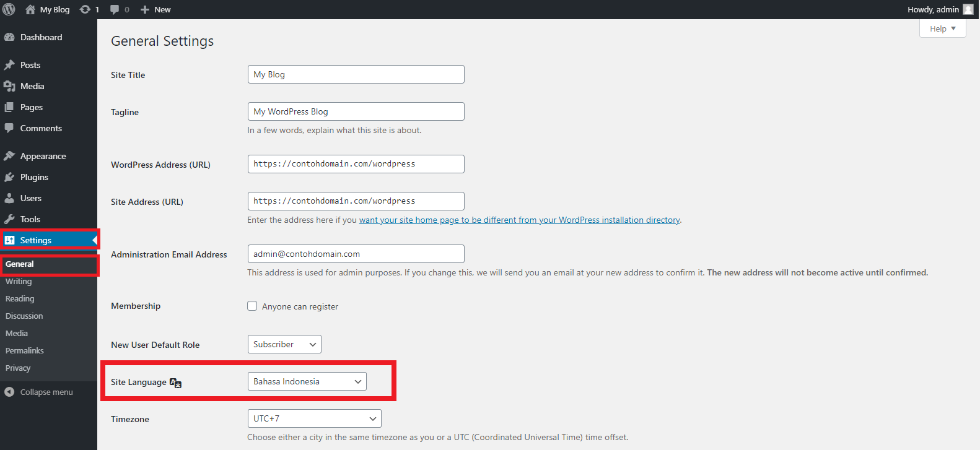Enable the Anyone can register checkbox

[x=252, y=306]
